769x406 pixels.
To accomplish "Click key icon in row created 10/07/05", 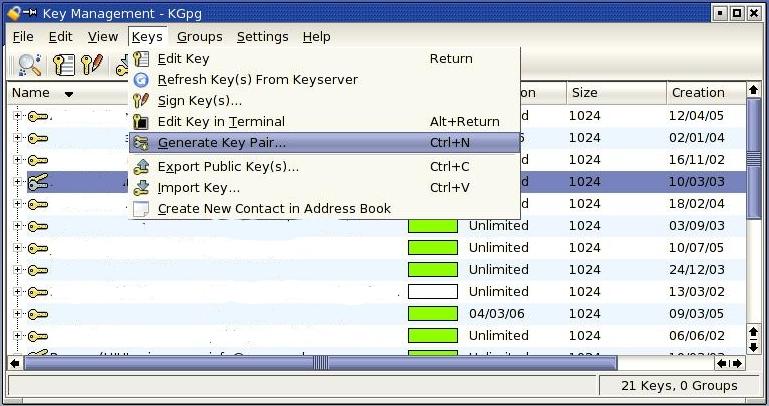I will pos(38,248).
